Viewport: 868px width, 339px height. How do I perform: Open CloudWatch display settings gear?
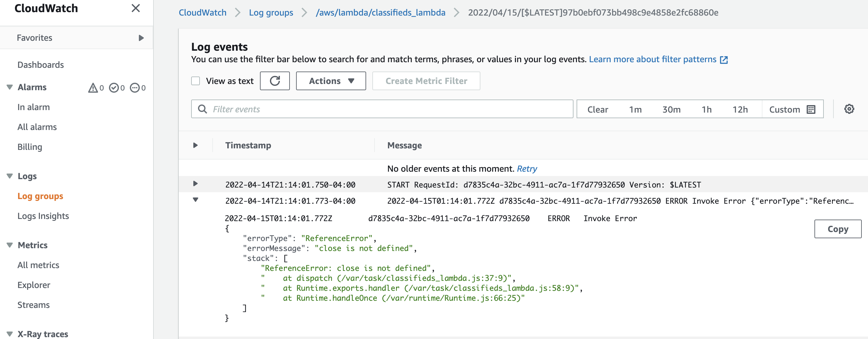pyautogui.click(x=849, y=109)
